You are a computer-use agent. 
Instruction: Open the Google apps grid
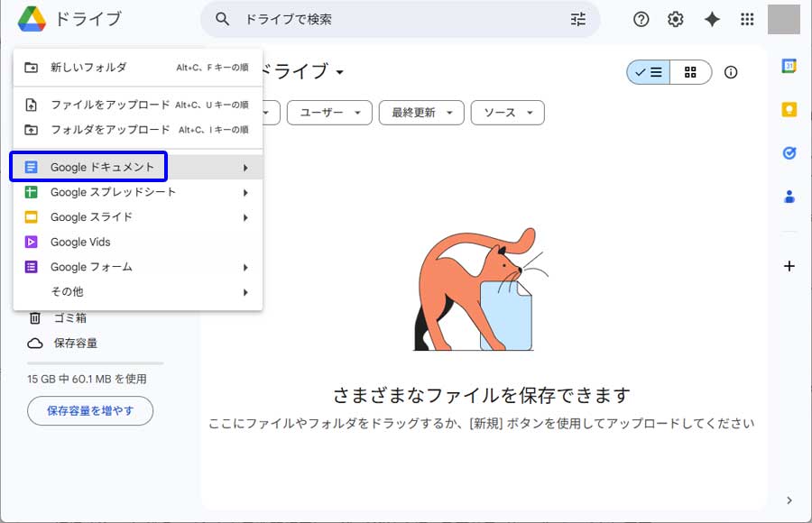pos(747,19)
